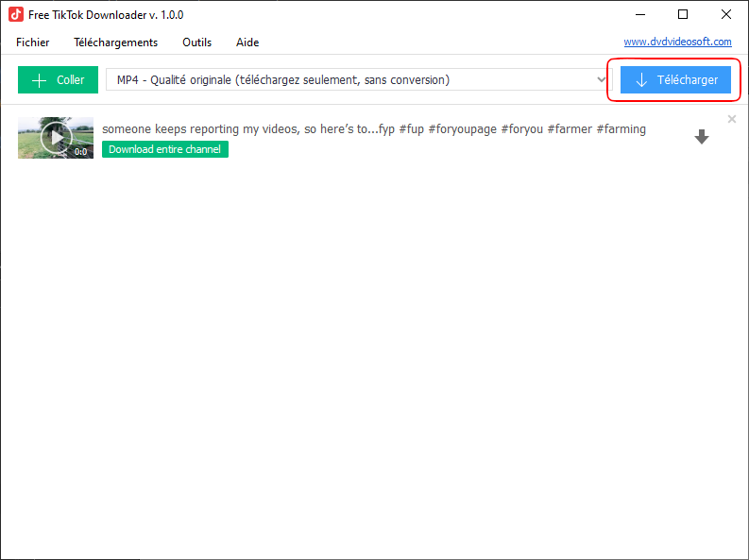Screen dimensions: 749x560
Task: Click the 0:0 duration label on thumbnail
Action: [x=81, y=151]
